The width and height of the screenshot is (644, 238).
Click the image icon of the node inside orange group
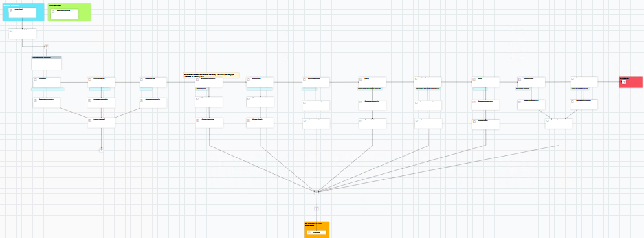[x=309, y=233]
